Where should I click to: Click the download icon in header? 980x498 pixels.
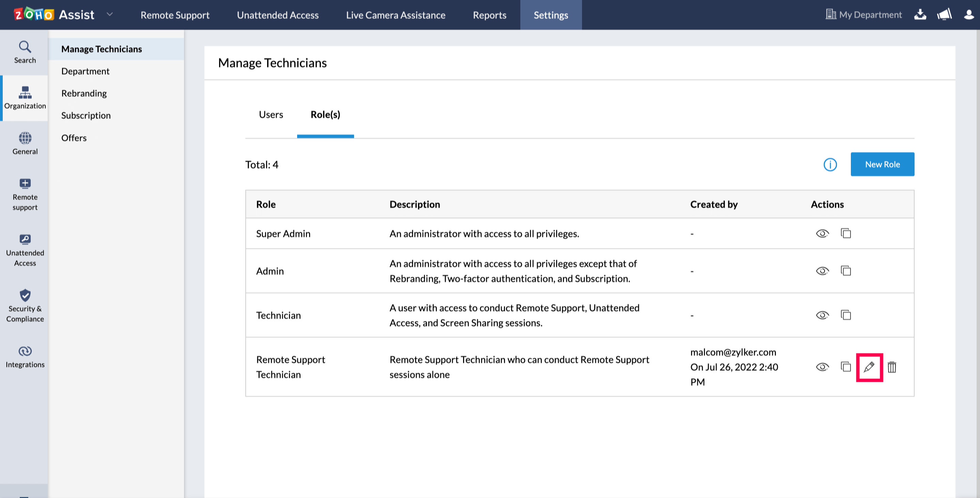(x=920, y=14)
